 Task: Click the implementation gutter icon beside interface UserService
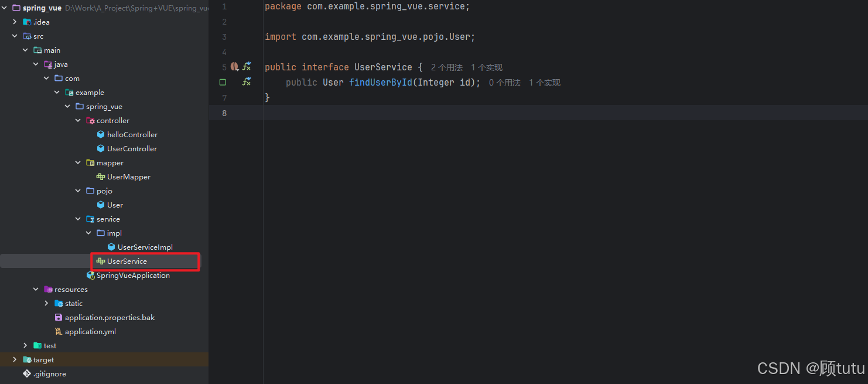[247, 66]
